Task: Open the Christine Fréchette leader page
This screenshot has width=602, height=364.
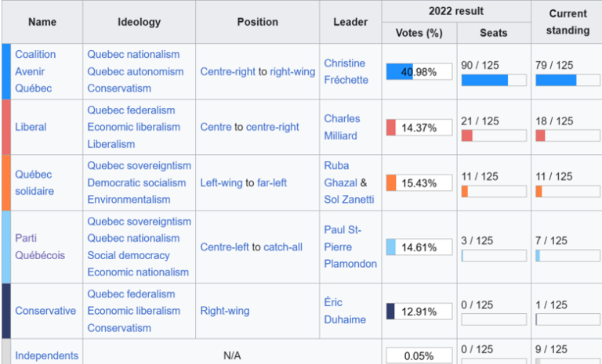Action: (x=346, y=71)
